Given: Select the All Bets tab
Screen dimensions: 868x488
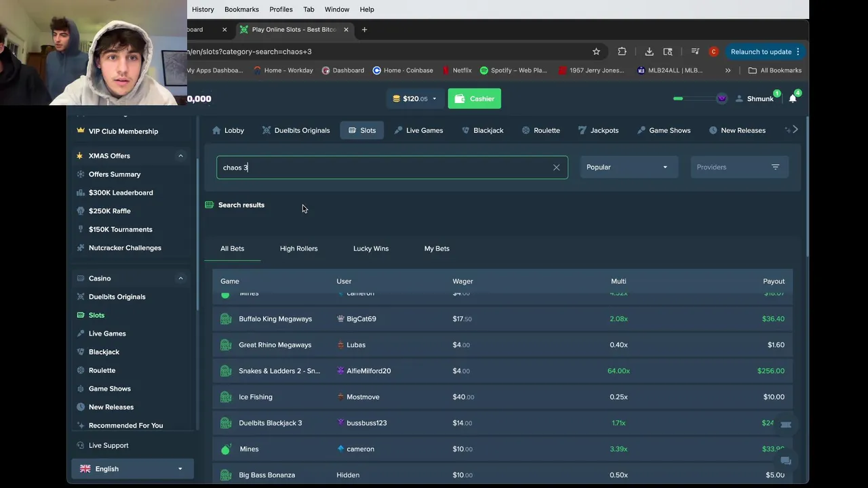Looking at the screenshot, I should tap(232, 249).
